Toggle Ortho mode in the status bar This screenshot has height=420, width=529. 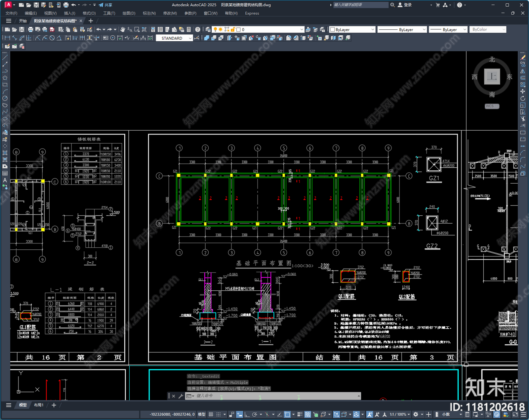coord(247,414)
